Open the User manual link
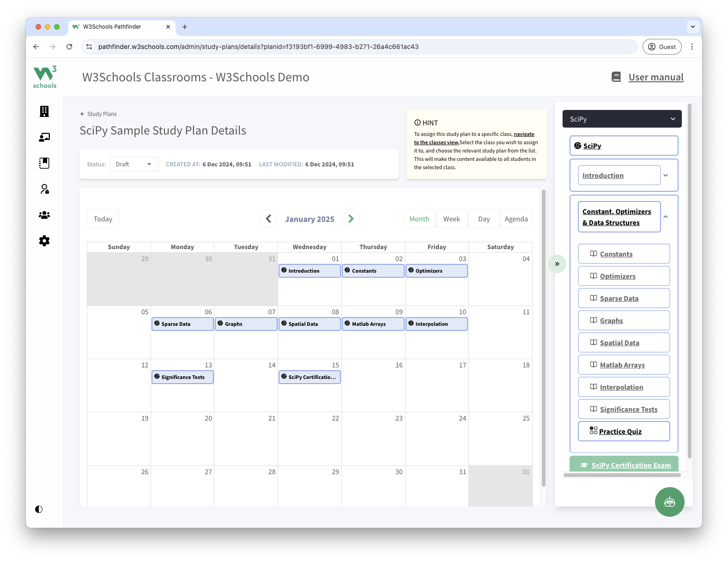 coord(655,77)
